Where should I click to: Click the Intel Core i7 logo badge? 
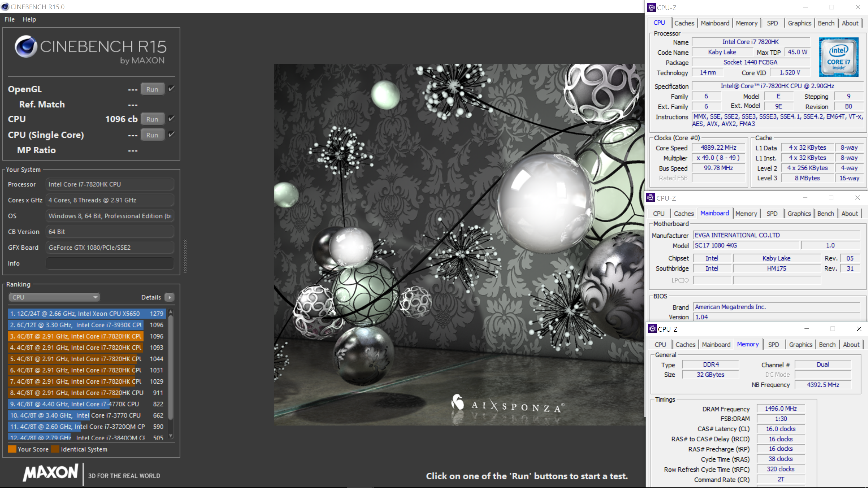pyautogui.click(x=838, y=56)
